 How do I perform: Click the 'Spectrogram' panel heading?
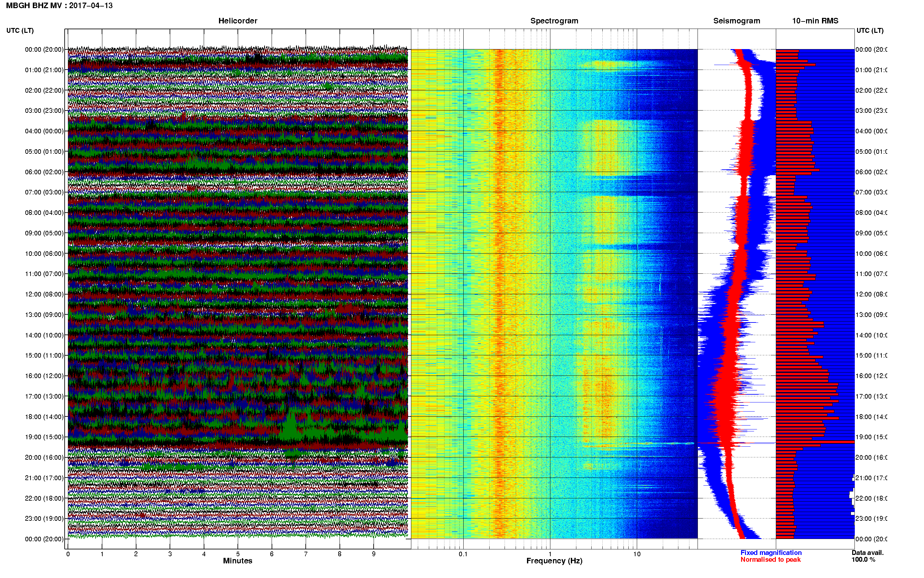point(554,21)
